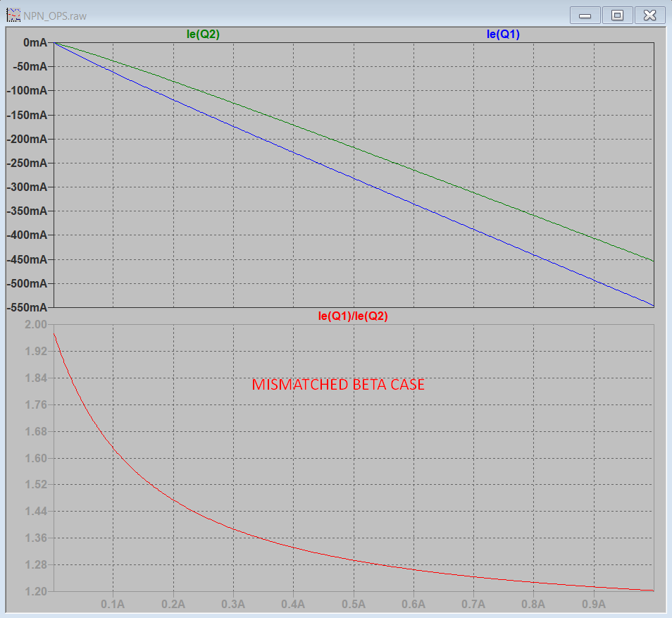Click the NPN_OPS.raw window title

pyautogui.click(x=55, y=16)
